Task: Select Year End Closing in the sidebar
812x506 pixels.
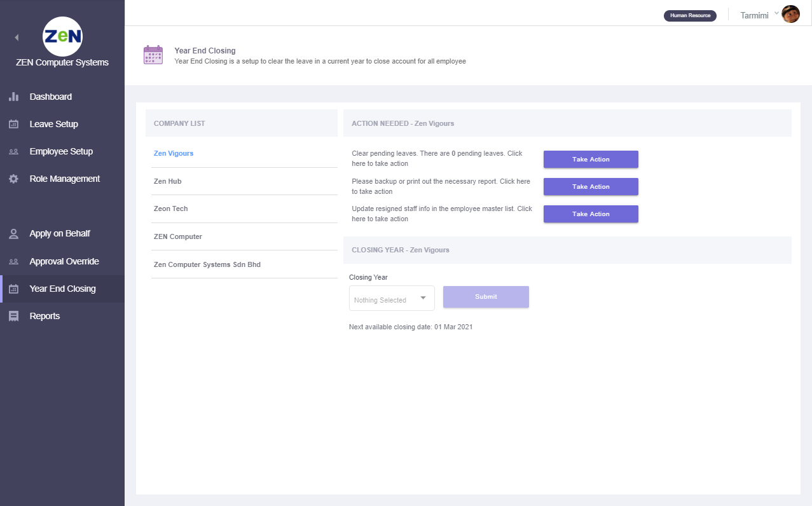Action: 62,289
